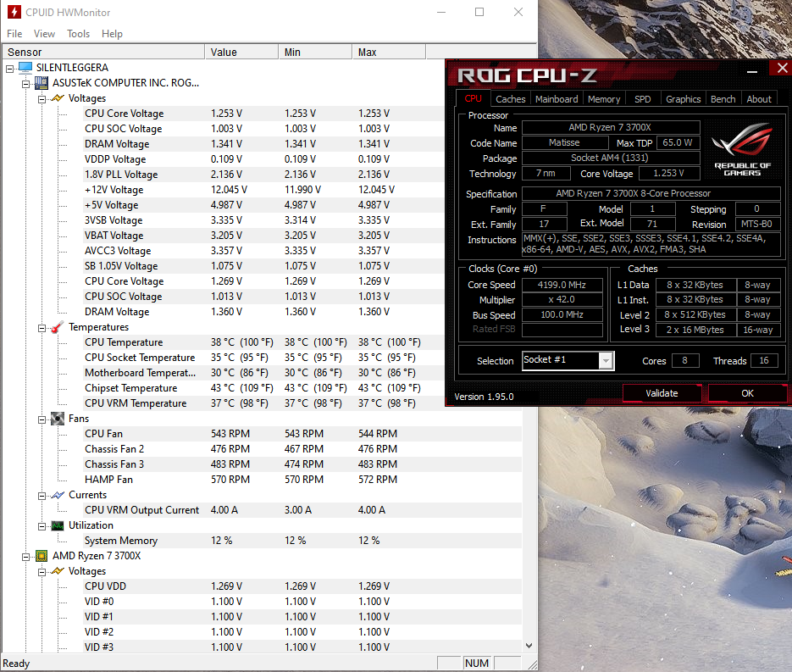Click the scroll down arrow in HWMonitor
The image size is (792, 672).
point(529,645)
